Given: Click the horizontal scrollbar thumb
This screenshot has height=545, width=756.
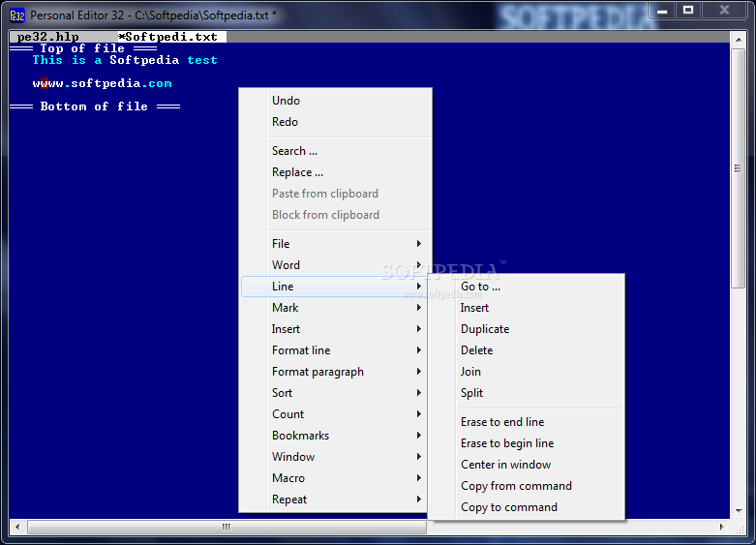Looking at the screenshot, I should coord(227,527).
